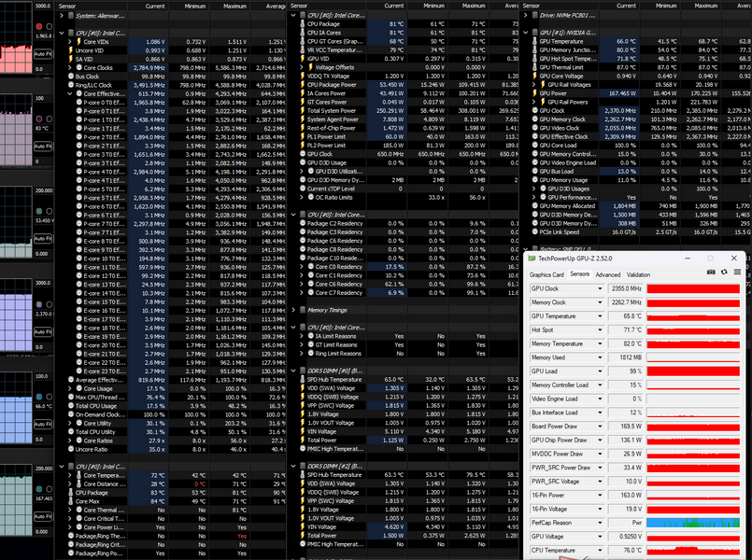Toggle the checkbox in the 2,370.0 graph
752x560 pixels.
click(x=49, y=304)
